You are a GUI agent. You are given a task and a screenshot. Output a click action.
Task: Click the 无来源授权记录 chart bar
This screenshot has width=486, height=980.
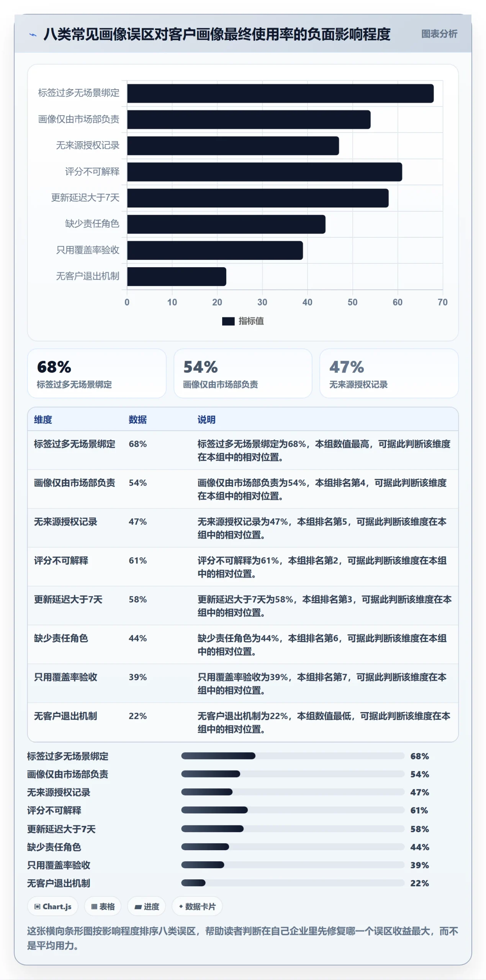point(233,145)
